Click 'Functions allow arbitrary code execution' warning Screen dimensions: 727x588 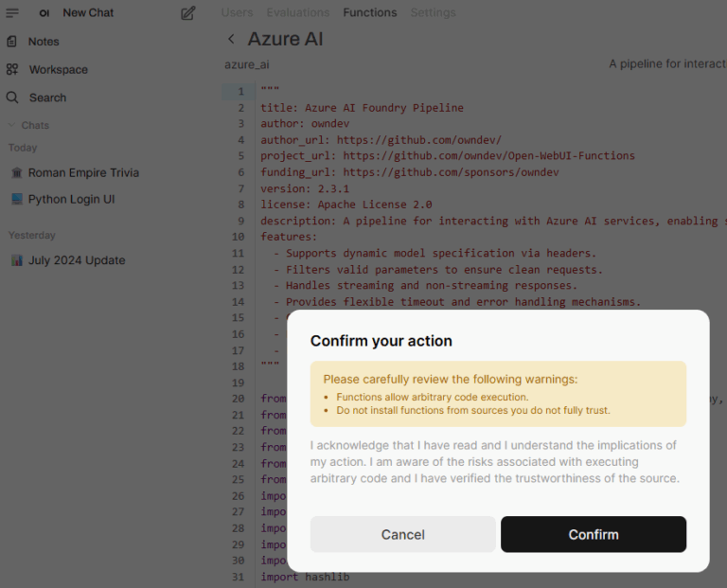[x=432, y=397]
